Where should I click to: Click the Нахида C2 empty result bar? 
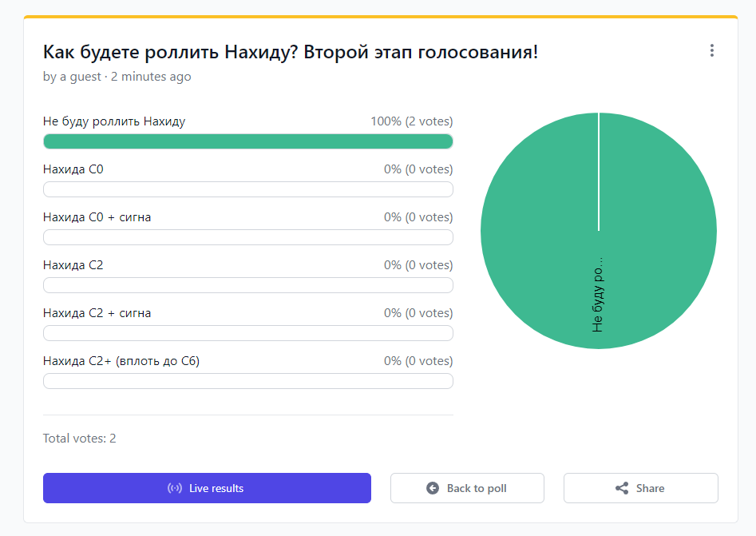[247, 285]
